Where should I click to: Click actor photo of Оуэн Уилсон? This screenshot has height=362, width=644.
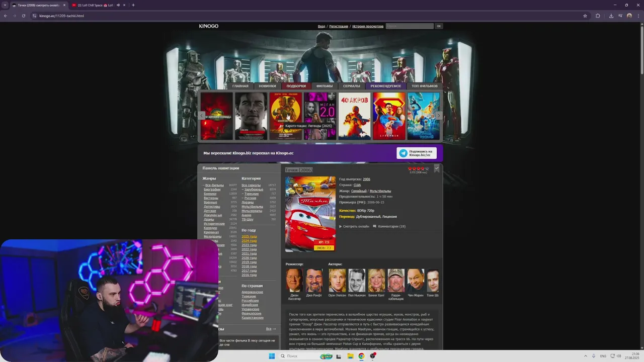tap(337, 280)
